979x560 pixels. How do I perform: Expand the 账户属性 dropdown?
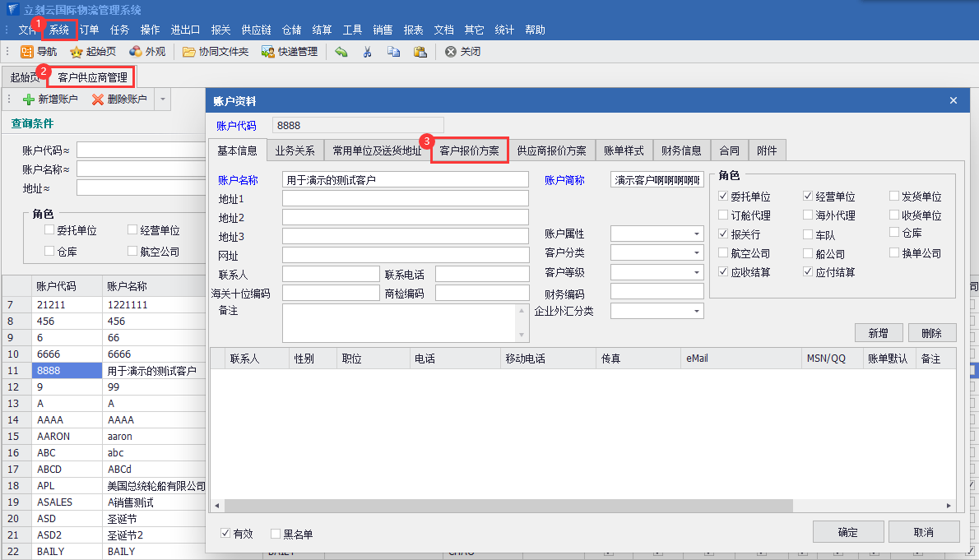[697, 234]
